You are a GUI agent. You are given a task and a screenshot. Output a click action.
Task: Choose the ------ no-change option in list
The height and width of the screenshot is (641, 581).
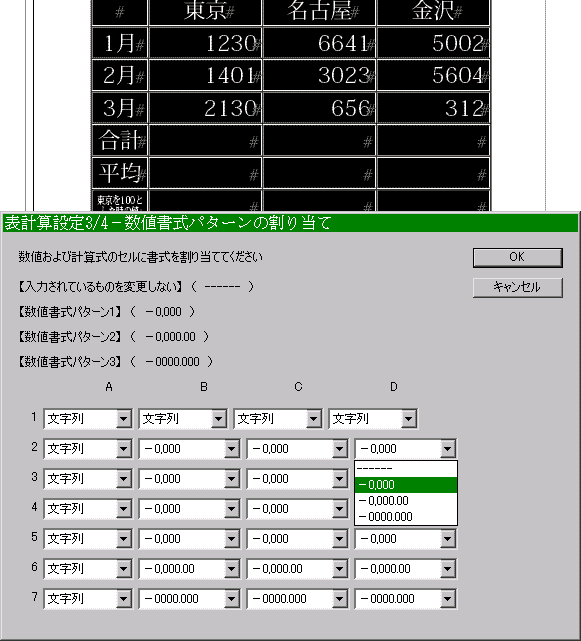[x=406, y=469]
